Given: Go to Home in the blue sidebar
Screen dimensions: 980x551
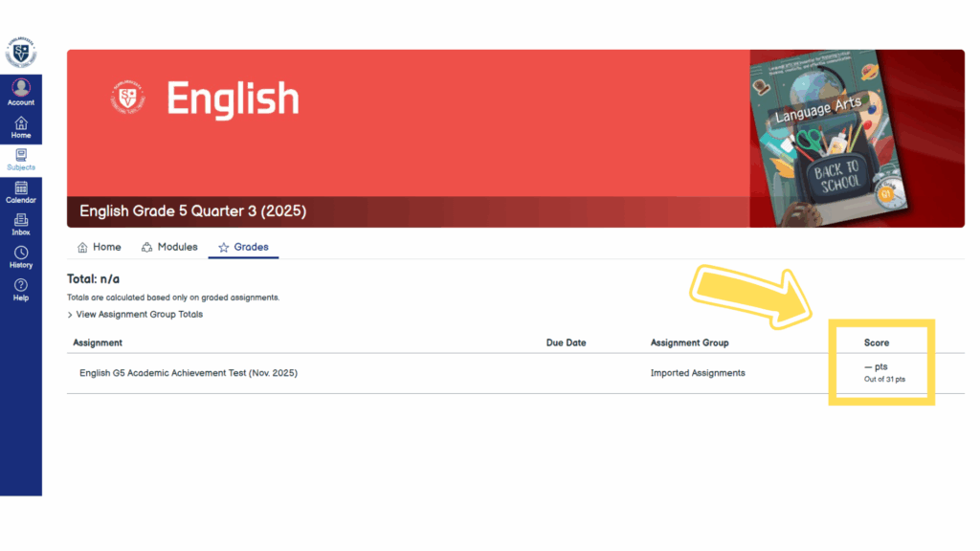Looking at the screenshot, I should 21,127.
